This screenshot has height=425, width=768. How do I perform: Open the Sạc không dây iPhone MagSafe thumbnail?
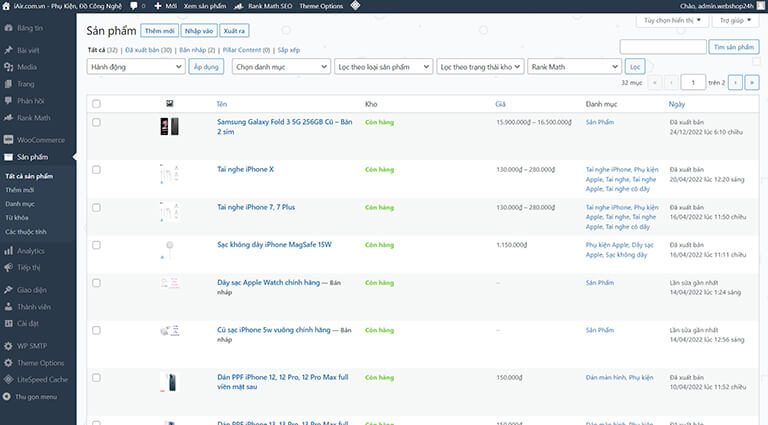pos(169,250)
